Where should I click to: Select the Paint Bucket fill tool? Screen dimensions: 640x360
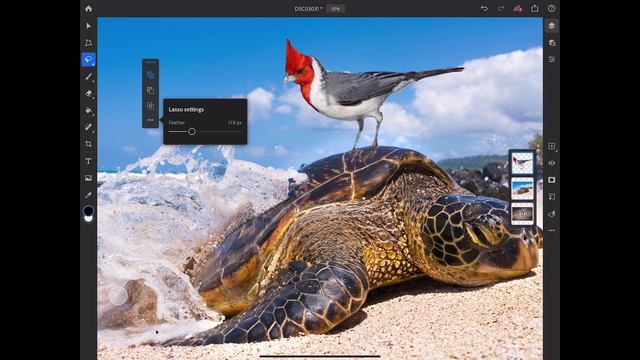coord(89,110)
